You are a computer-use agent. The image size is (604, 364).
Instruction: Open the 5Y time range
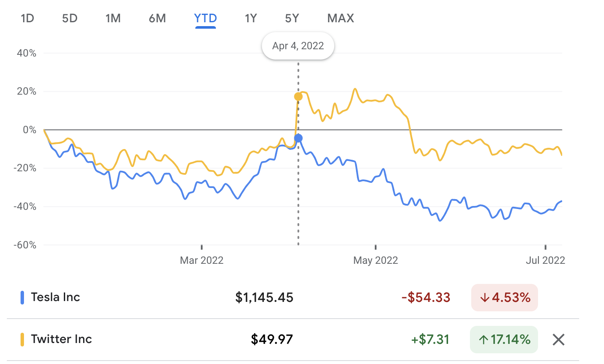pyautogui.click(x=292, y=18)
